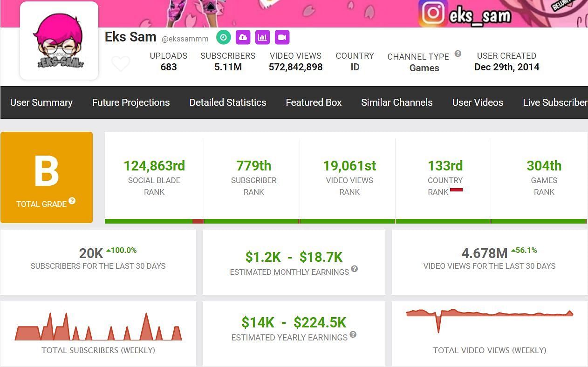Switch to the Future Projections tab
The width and height of the screenshot is (588, 367).
[131, 102]
